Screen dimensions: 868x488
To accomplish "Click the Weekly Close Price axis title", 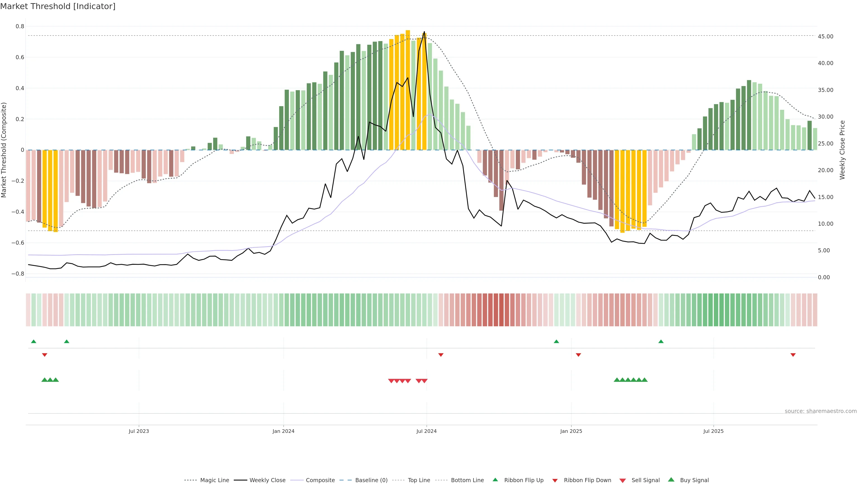I will pyautogui.click(x=842, y=150).
